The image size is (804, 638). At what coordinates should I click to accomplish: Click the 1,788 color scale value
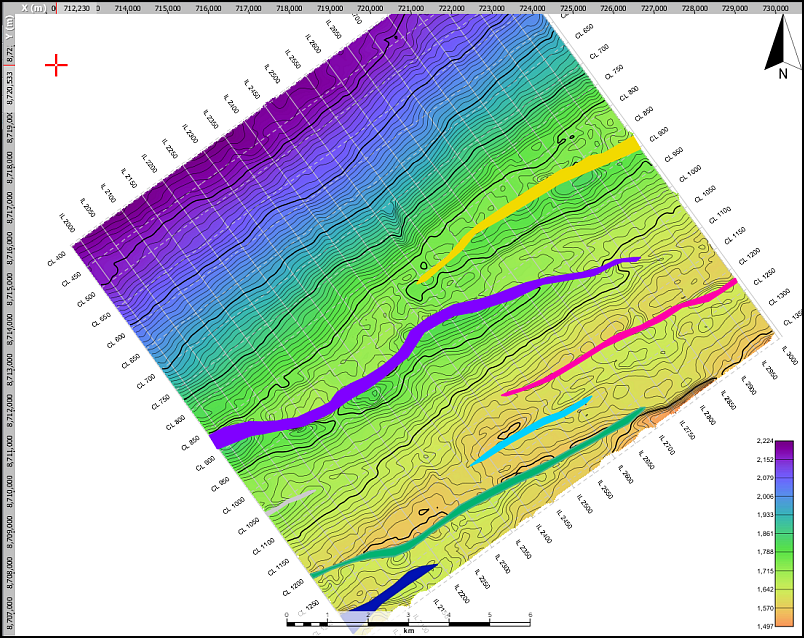pyautogui.click(x=765, y=552)
